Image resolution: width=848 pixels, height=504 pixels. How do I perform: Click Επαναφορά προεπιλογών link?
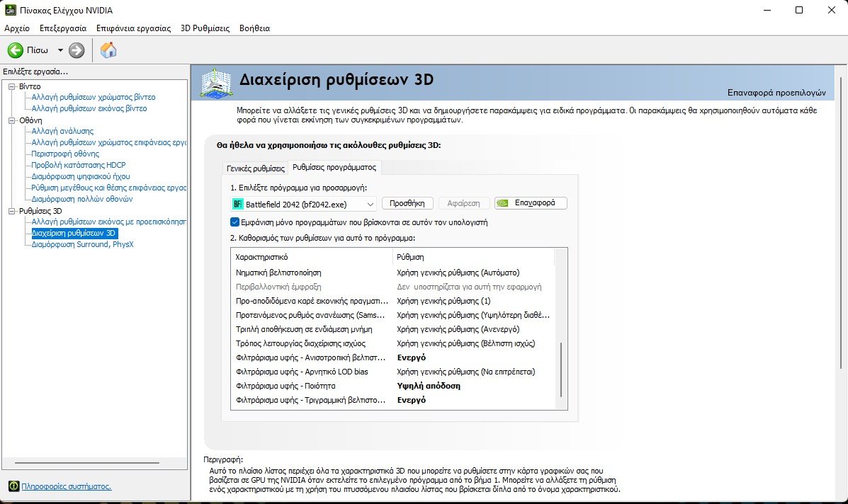776,92
